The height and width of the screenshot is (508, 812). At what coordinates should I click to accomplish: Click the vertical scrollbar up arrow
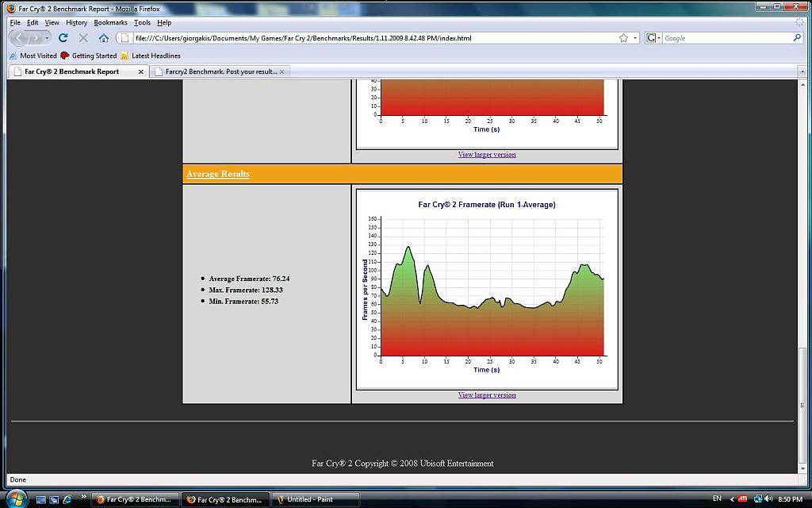click(x=803, y=84)
